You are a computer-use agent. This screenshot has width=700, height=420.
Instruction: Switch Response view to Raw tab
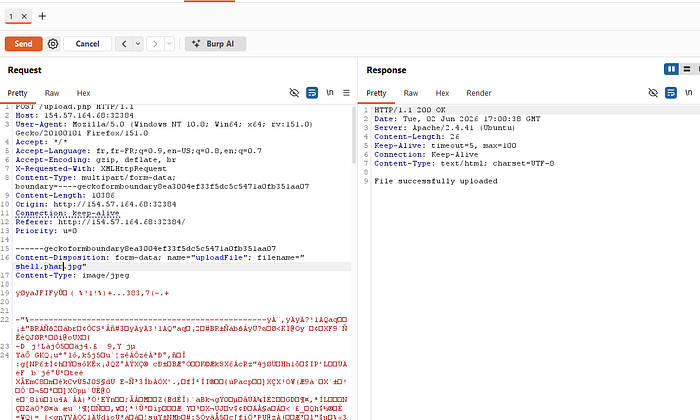411,93
